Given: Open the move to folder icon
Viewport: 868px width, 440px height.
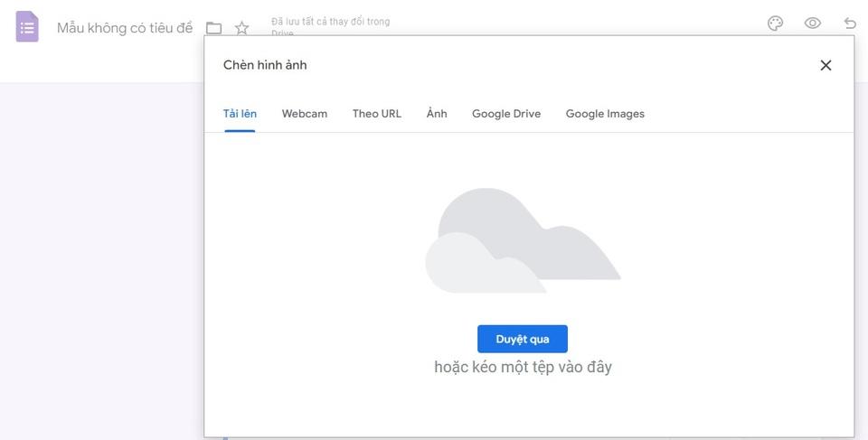Looking at the screenshot, I should tap(213, 28).
